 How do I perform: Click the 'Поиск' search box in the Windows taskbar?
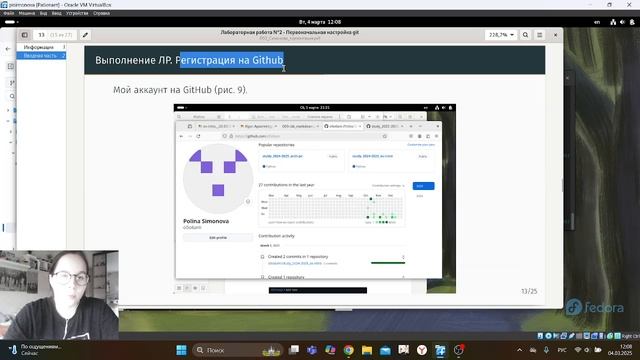(237, 350)
